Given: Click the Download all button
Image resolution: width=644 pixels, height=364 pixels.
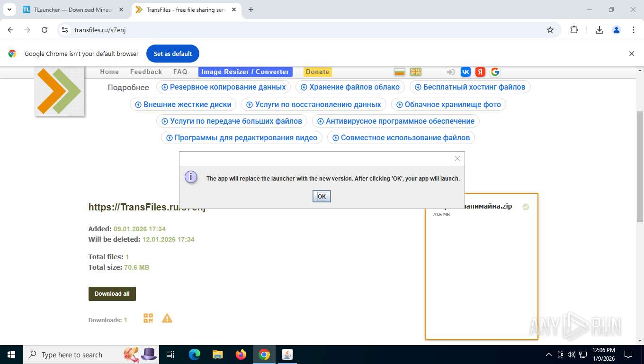Looking at the screenshot, I should pyautogui.click(x=112, y=294).
